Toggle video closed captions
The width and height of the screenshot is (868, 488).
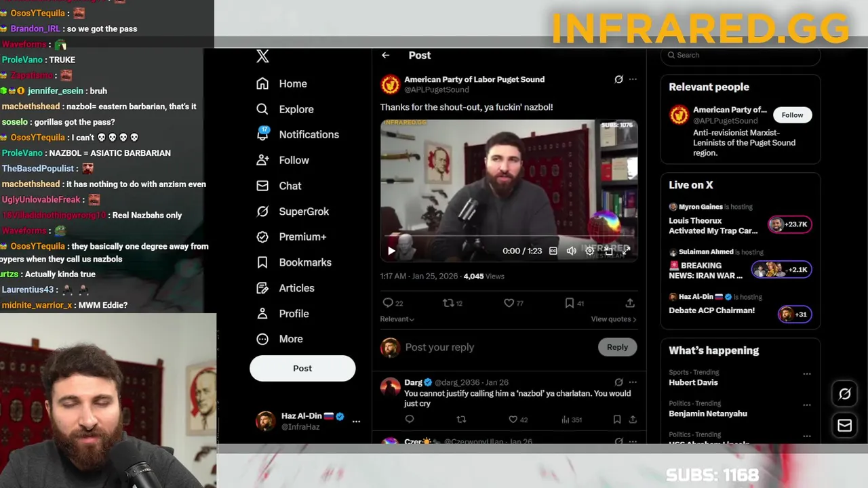(x=553, y=251)
